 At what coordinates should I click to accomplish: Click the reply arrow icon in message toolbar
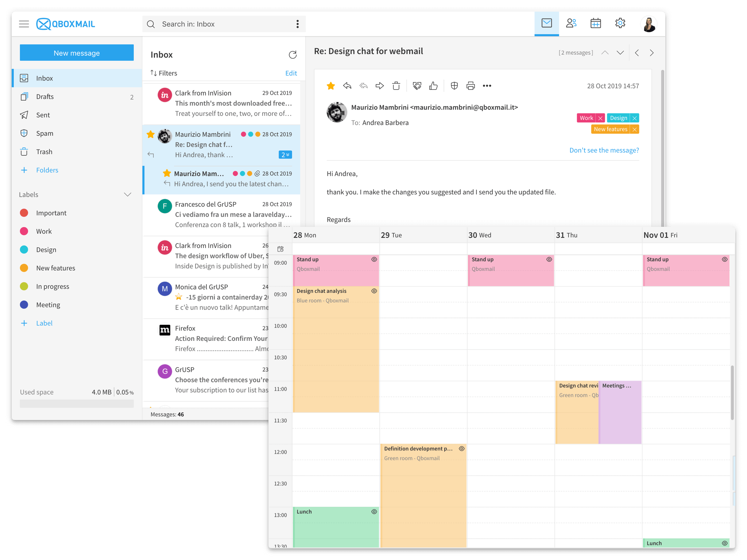click(x=347, y=86)
